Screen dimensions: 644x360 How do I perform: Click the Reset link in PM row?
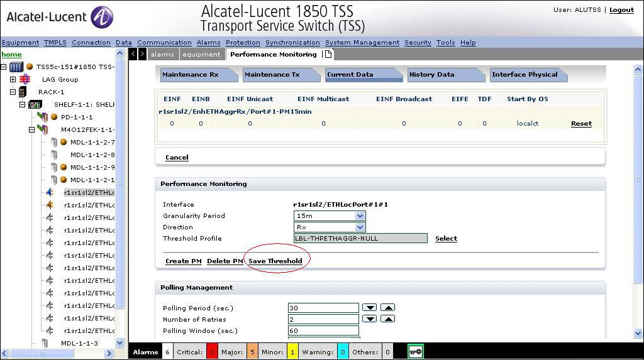(581, 124)
